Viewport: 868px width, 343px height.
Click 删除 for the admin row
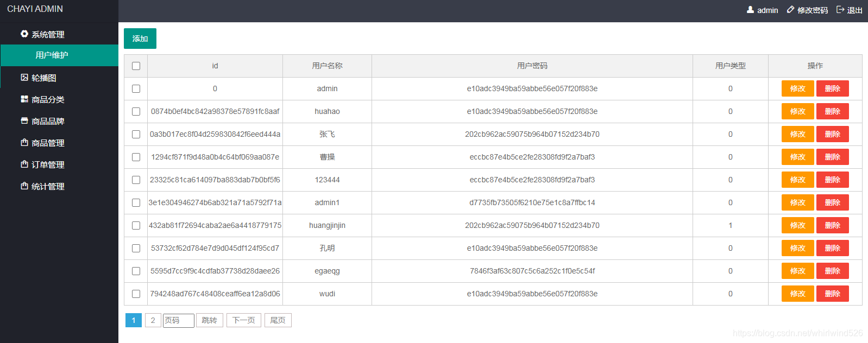[833, 88]
